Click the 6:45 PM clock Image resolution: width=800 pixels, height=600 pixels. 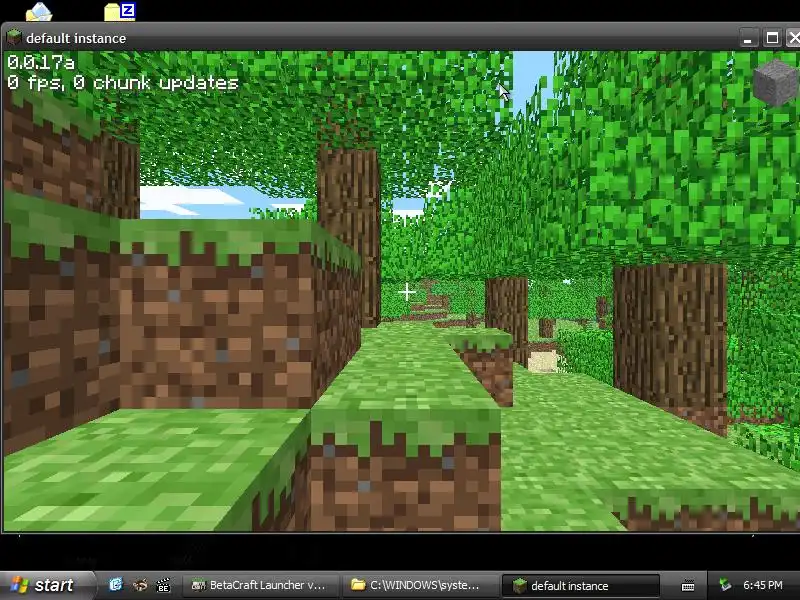coord(762,585)
